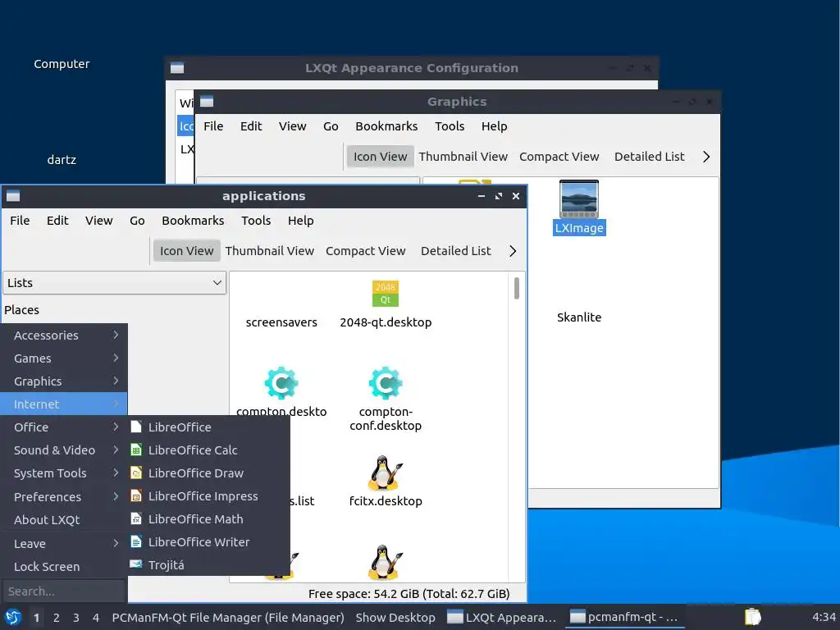The height and width of the screenshot is (630, 840).
Task: Expand the Internet menu category
Action: [x=64, y=404]
